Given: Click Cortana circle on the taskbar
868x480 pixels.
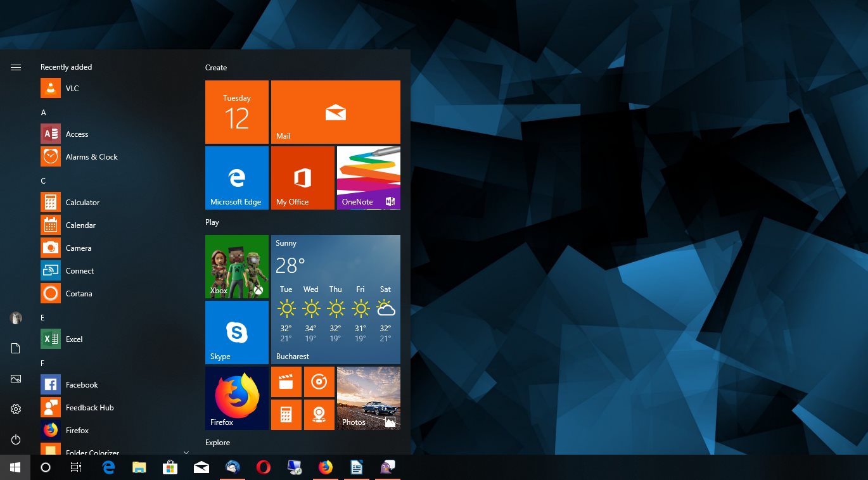Looking at the screenshot, I should pyautogui.click(x=46, y=467).
